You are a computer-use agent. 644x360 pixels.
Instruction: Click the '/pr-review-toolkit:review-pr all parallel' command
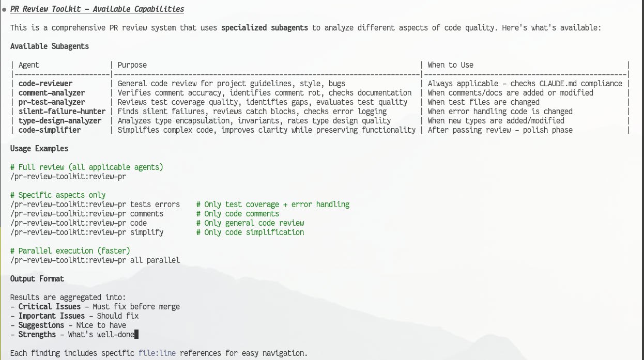[95, 260]
